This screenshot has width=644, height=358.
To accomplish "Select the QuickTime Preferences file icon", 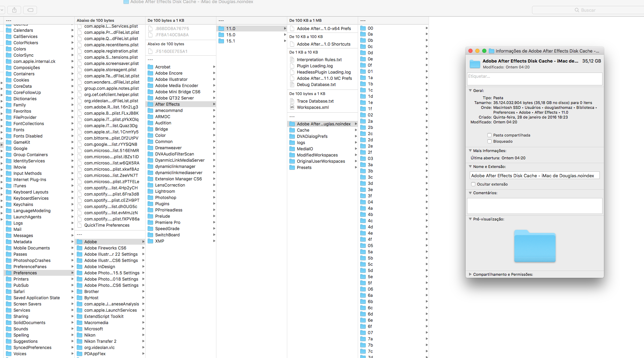I will pos(80,225).
